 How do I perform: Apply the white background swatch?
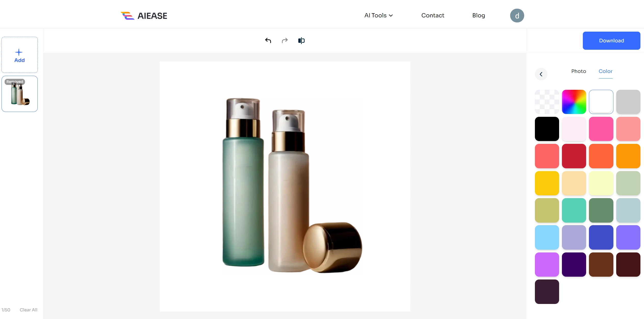[601, 102]
